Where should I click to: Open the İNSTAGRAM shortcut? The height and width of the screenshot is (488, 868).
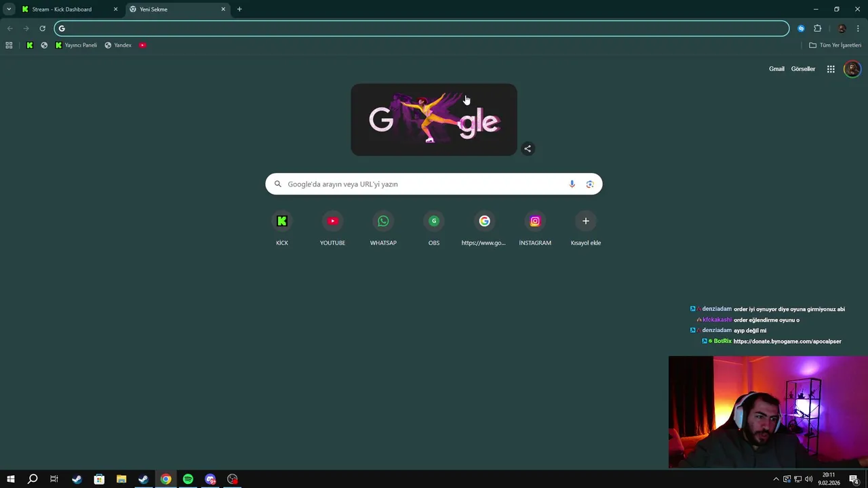click(535, 229)
